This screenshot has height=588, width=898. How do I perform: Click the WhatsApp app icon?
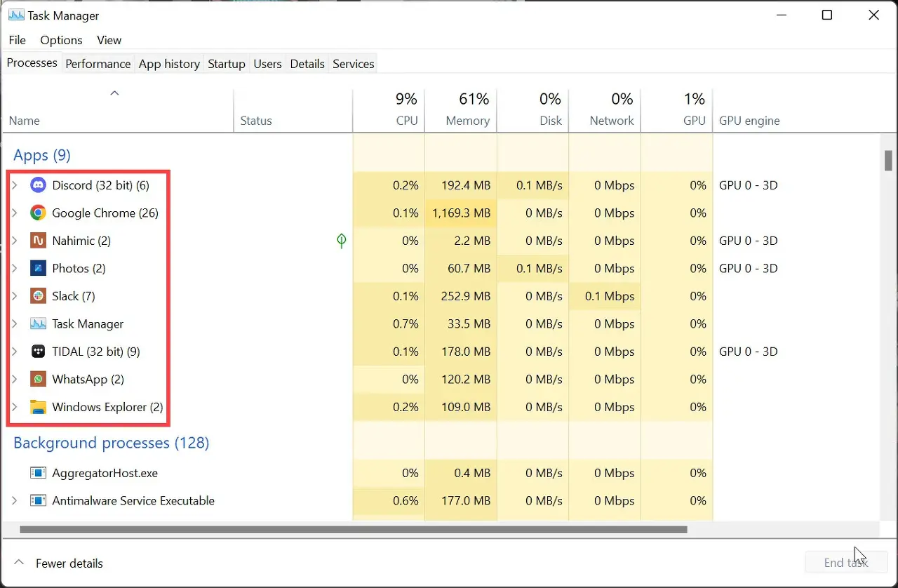(38, 379)
